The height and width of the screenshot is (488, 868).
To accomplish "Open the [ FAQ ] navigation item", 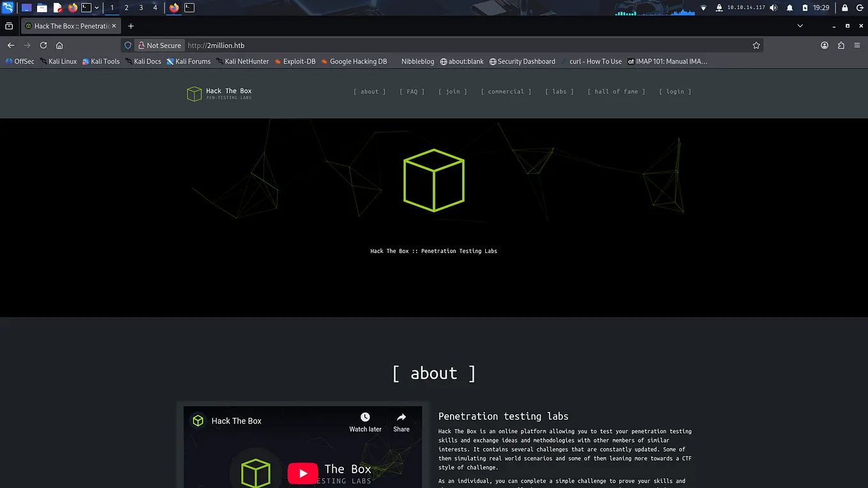I will point(412,91).
